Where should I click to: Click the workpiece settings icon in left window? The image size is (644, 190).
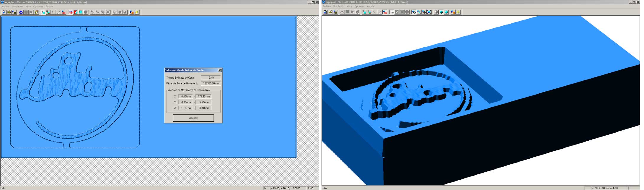coord(14,12)
